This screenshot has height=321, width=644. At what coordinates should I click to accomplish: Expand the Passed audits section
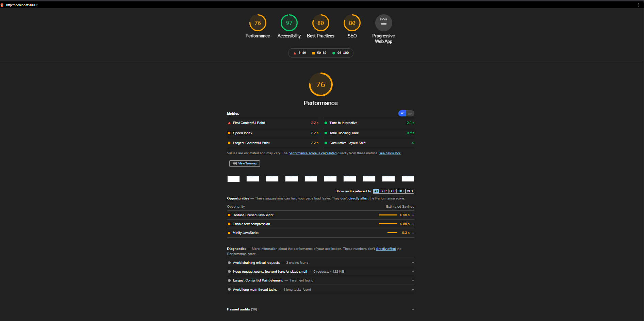[320, 309]
